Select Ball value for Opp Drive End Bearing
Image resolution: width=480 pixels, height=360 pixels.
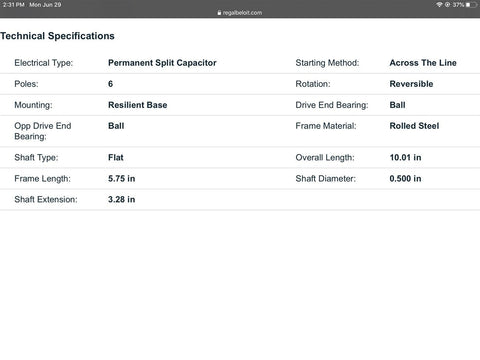[x=116, y=126]
